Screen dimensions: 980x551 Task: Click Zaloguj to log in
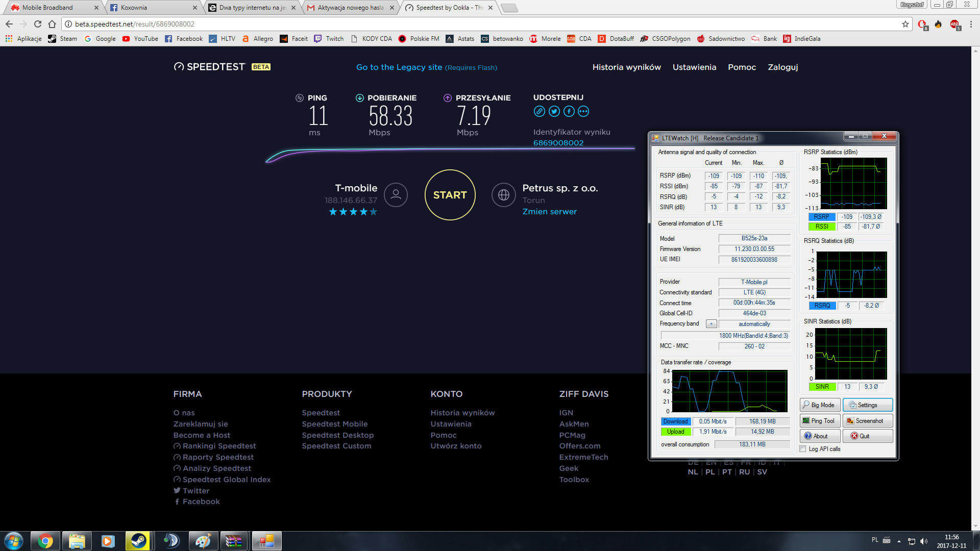click(782, 67)
